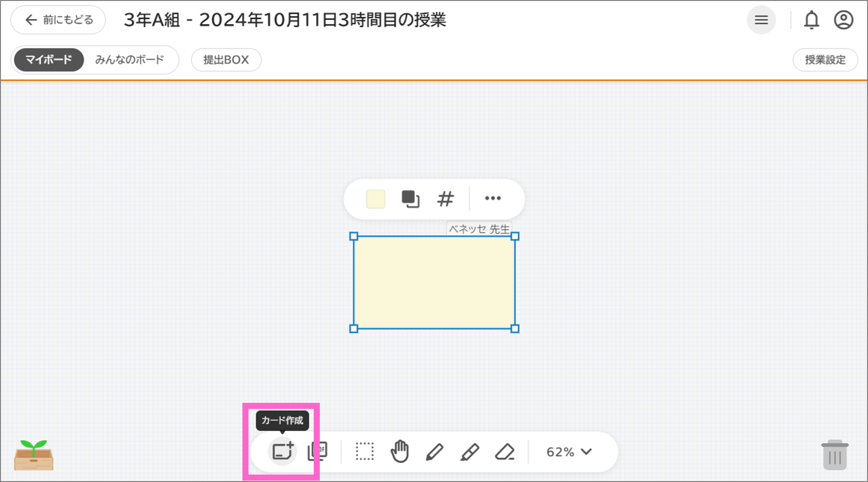Viewport: 868px width, 482px height.
Task: Change the card color via the yellow swatch
Action: click(376, 199)
